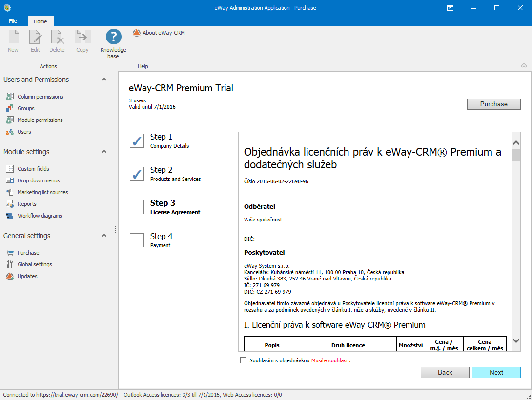Tick the Souhlasím s objednávkou checkbox
The width and height of the screenshot is (532, 400).
243,360
